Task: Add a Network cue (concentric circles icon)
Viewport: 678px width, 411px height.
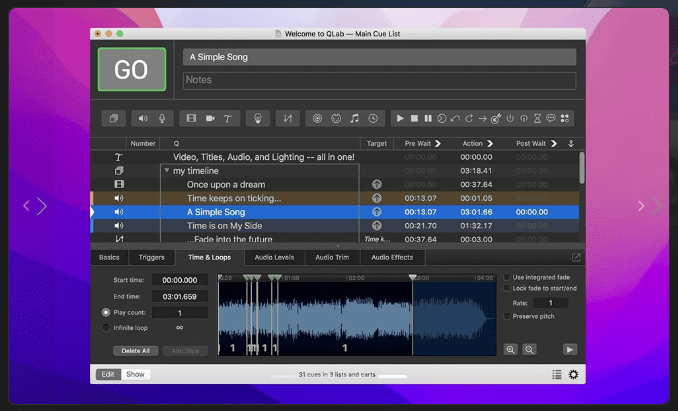Action: [317, 118]
